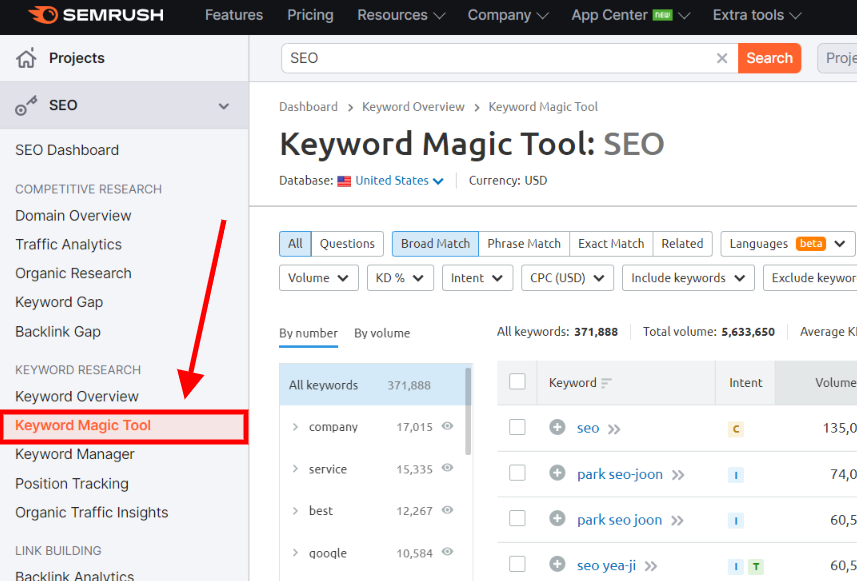Check the box for 'park seo-joon' row

517,473
